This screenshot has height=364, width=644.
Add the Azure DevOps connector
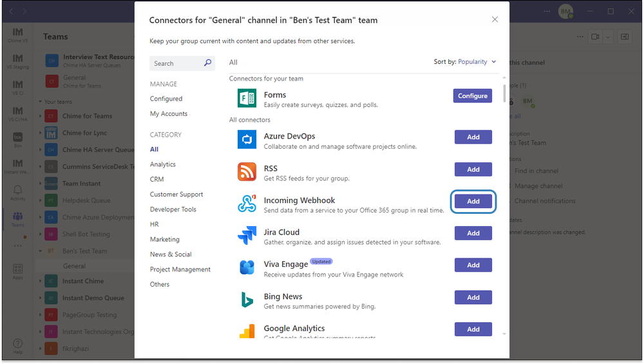click(473, 137)
